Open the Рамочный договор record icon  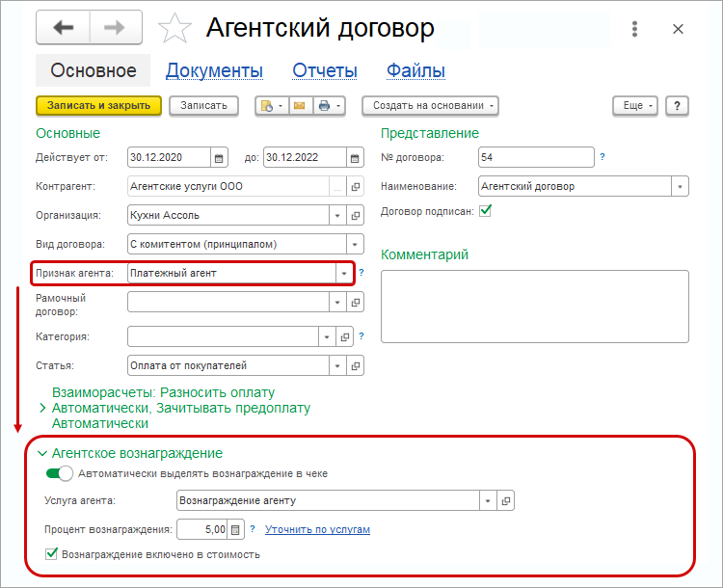tap(355, 303)
